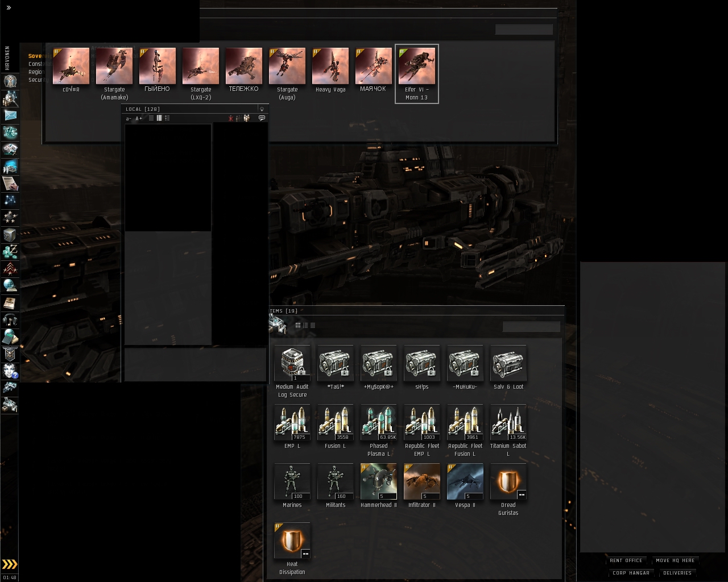Select the -MuHuKu- container
This screenshot has height=582, width=728.
[465, 368]
